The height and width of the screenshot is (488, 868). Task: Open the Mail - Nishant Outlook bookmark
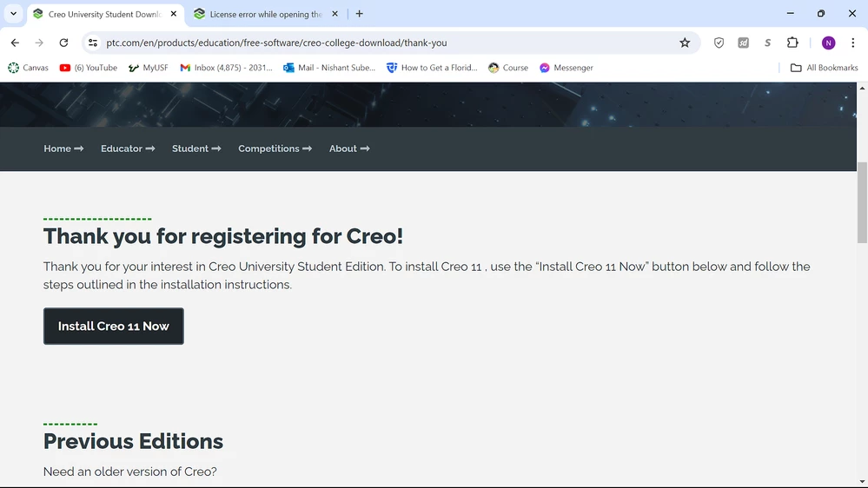(328, 68)
